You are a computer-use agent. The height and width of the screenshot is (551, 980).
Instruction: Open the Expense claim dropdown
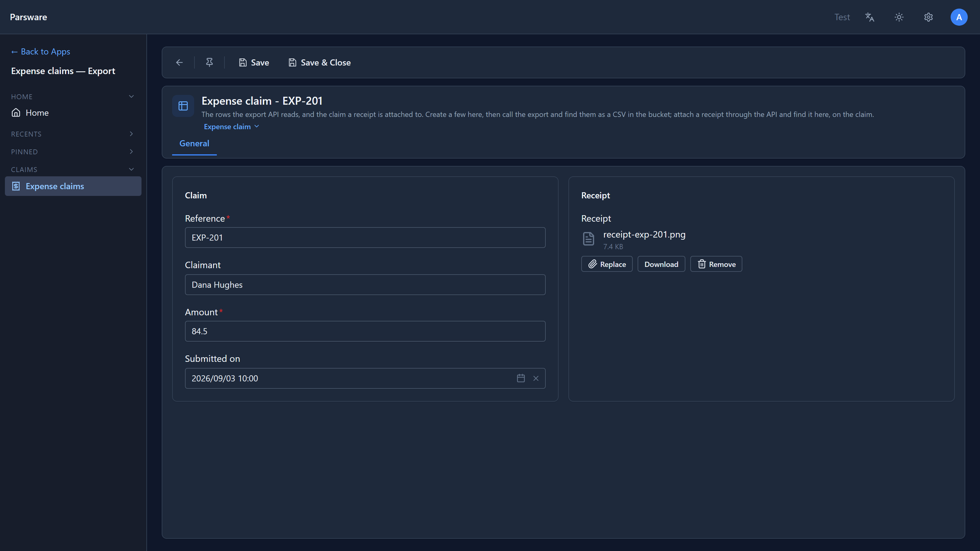click(x=231, y=127)
